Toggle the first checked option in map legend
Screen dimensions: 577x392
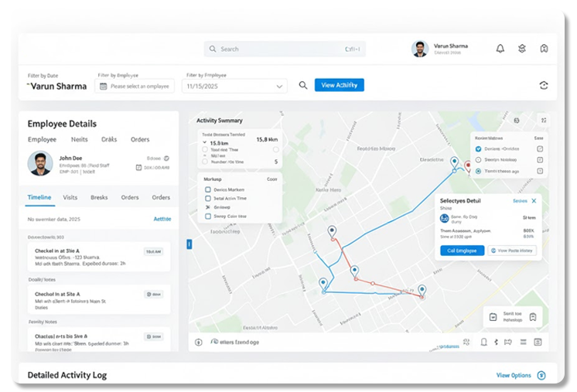(478, 148)
